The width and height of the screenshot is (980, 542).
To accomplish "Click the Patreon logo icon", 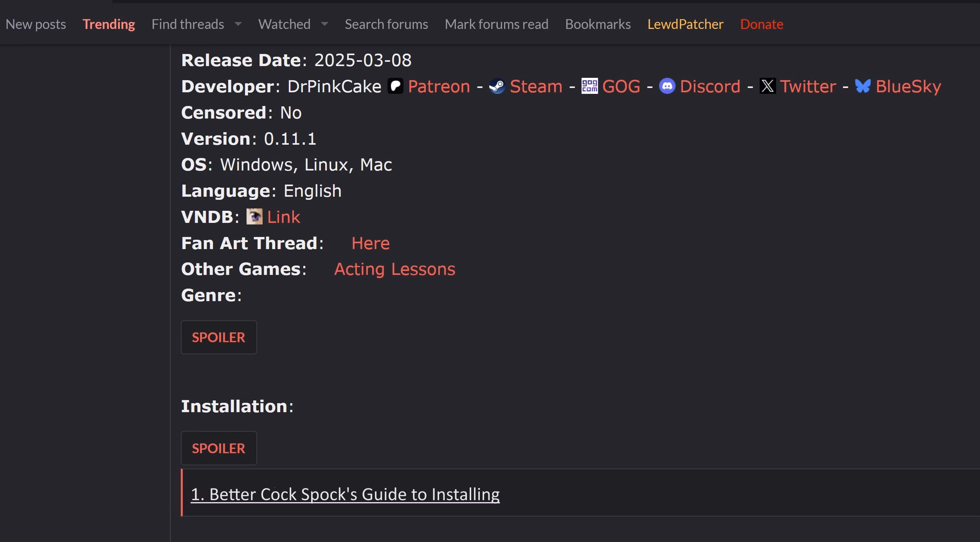I will tap(395, 86).
